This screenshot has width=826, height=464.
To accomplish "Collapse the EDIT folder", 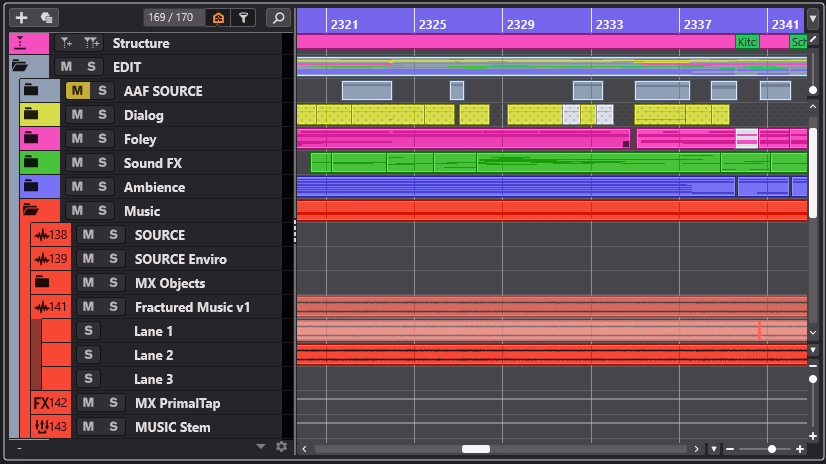I will [19, 66].
